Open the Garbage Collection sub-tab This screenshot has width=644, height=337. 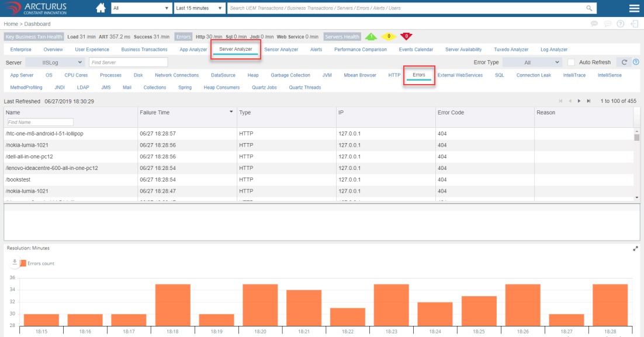click(x=290, y=75)
